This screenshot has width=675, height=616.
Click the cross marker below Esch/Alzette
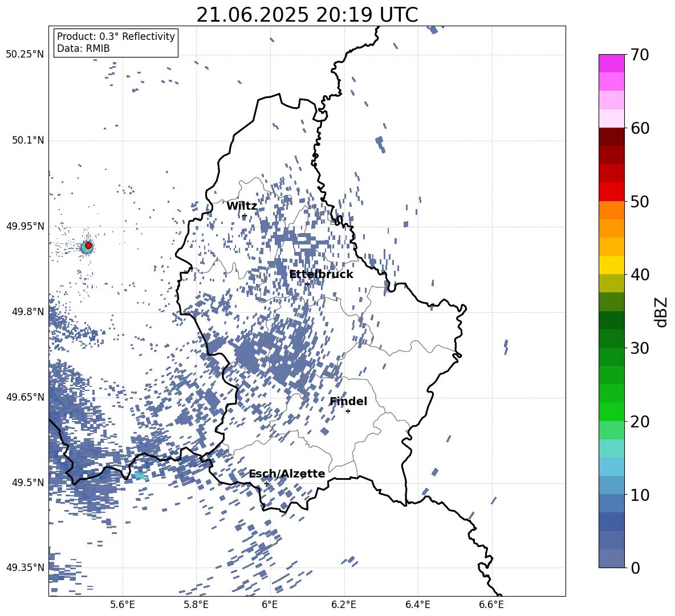266,483
